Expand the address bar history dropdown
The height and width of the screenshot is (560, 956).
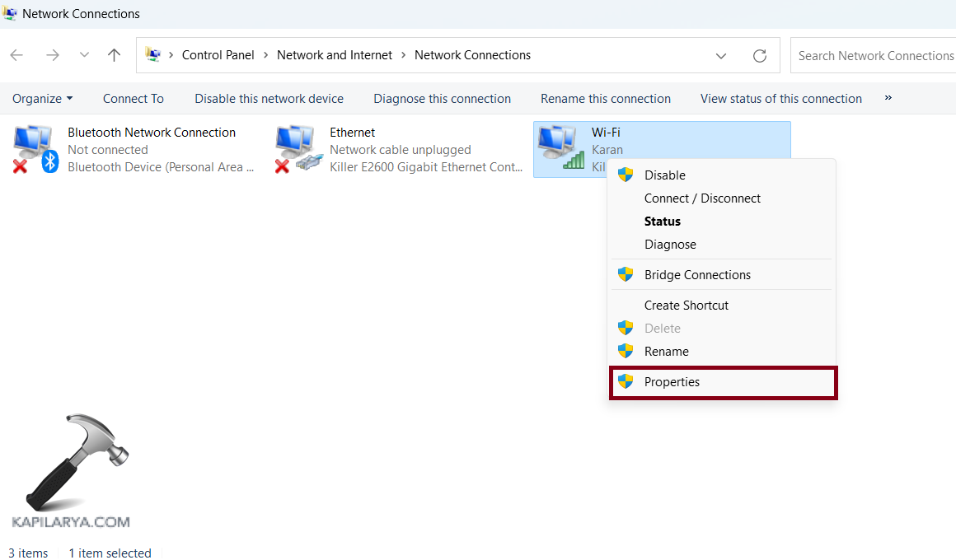point(721,56)
